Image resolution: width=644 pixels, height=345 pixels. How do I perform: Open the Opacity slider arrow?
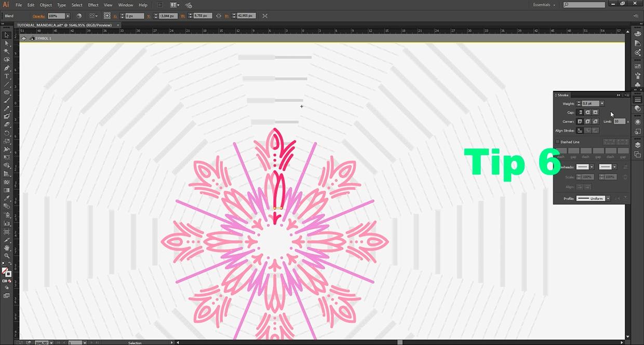point(68,16)
